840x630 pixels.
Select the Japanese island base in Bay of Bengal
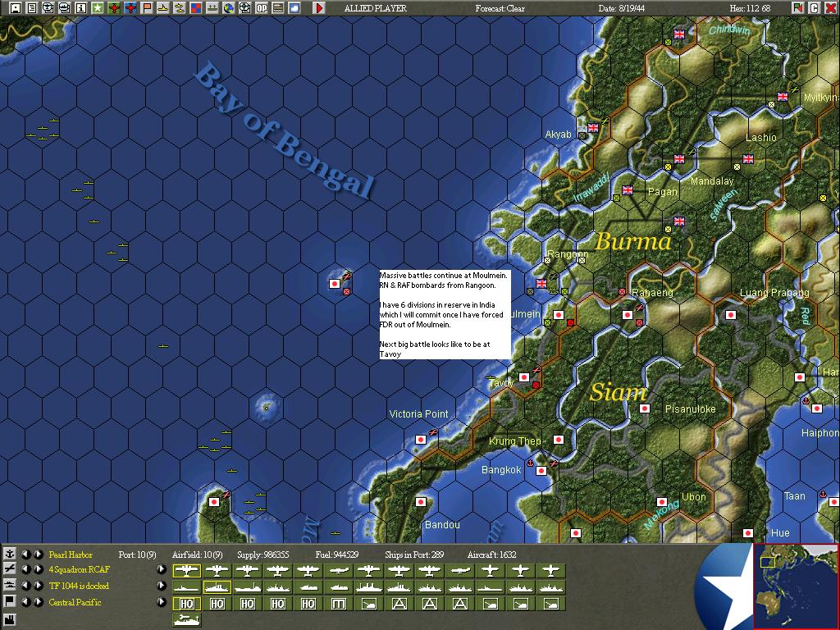[335, 284]
